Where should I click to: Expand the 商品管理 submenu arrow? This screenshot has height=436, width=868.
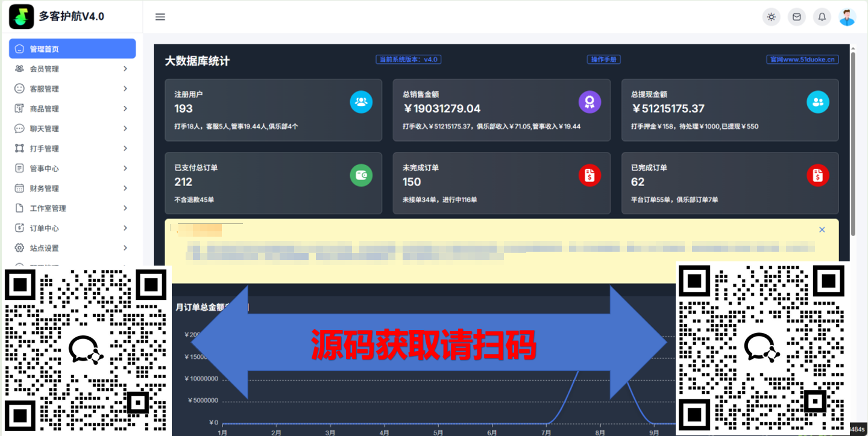coord(125,108)
